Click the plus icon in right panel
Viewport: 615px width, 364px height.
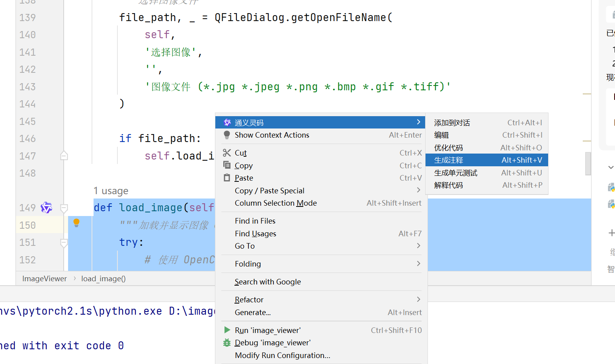coord(611,233)
